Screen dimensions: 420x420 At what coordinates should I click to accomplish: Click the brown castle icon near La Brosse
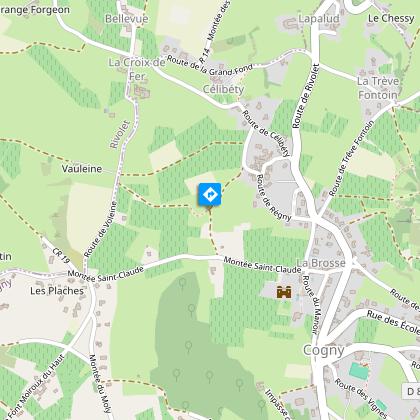[284, 292]
